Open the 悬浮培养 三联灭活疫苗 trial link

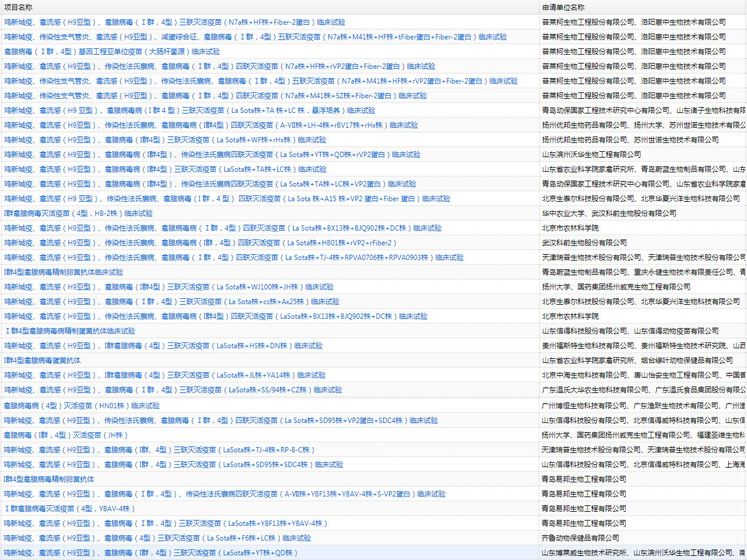(x=189, y=111)
